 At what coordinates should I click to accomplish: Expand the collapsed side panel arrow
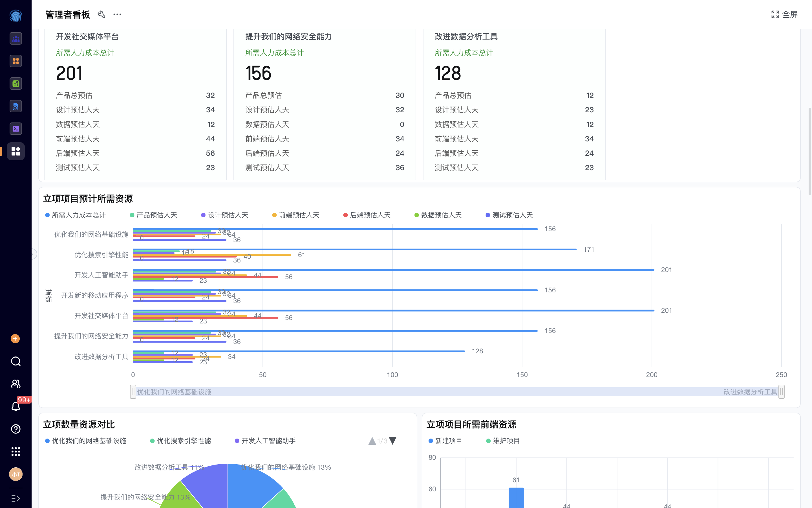[33, 254]
